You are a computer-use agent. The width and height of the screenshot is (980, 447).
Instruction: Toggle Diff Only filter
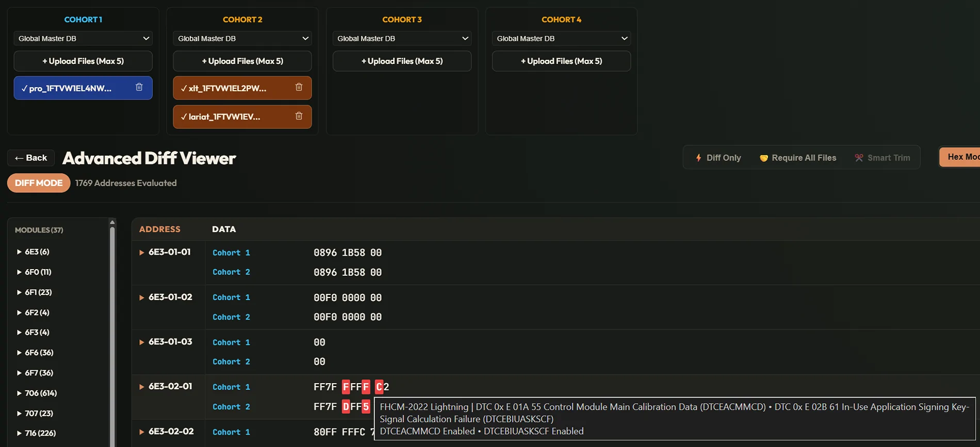[x=718, y=158]
